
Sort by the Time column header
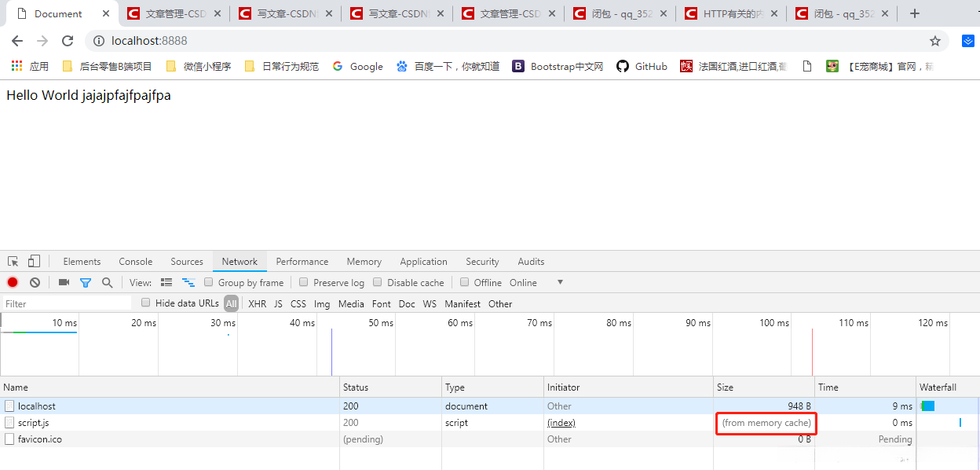click(865, 387)
